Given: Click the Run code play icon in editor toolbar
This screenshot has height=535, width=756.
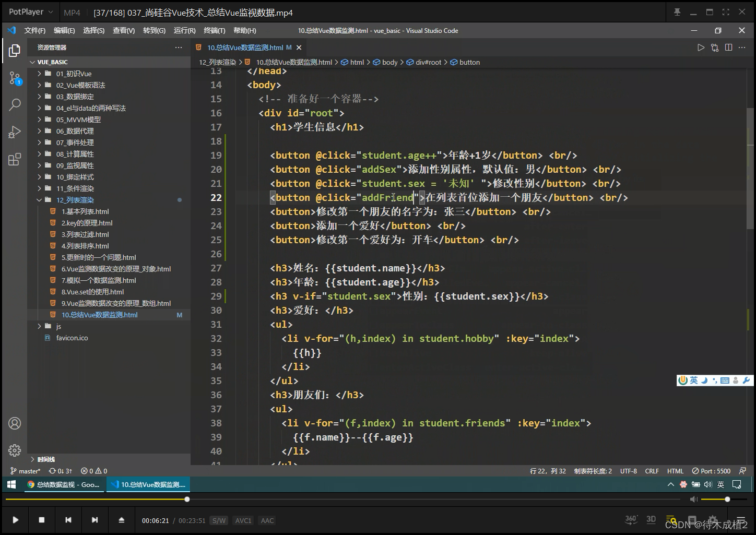Looking at the screenshot, I should (x=701, y=47).
